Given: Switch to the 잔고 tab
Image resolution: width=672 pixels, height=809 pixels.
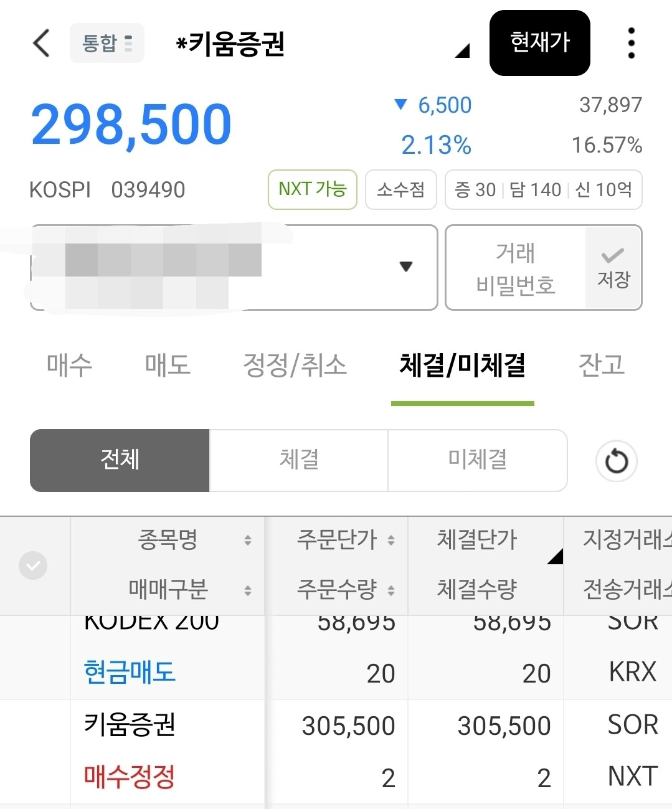Looking at the screenshot, I should (x=601, y=365).
